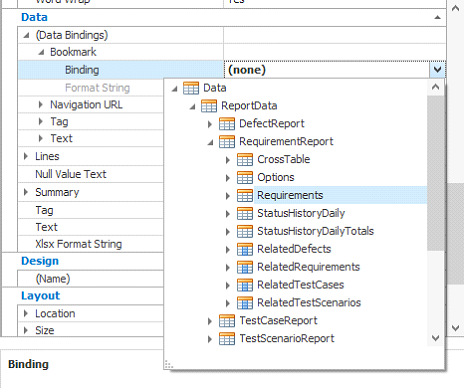The height and width of the screenshot is (389, 465).
Task: Click the DefectReport table icon
Action: [227, 124]
